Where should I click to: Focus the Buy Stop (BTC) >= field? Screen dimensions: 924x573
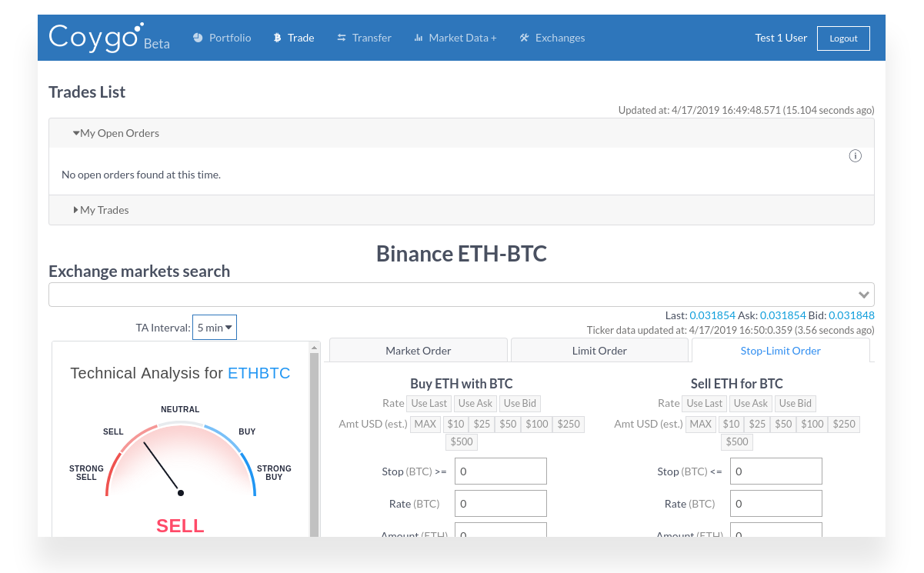501,471
